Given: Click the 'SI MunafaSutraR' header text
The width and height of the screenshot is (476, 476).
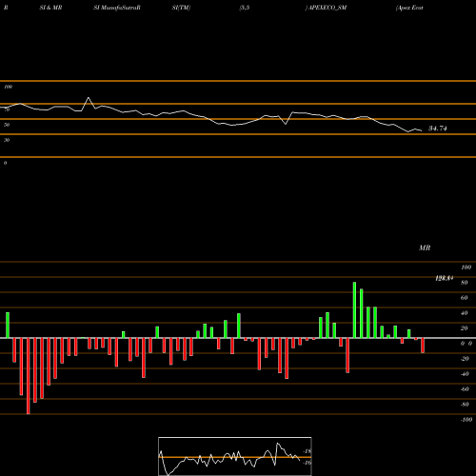Looking at the screenshot, I should click(117, 8).
